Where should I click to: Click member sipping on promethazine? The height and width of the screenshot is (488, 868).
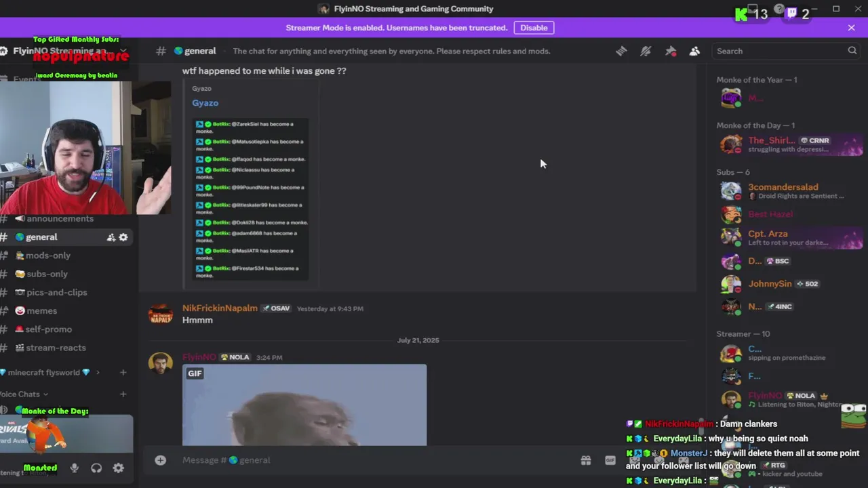[790, 353]
